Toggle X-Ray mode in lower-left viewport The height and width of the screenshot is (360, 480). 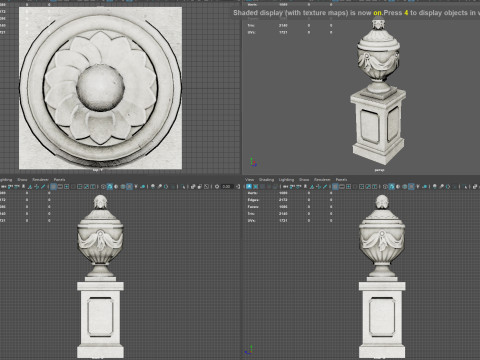(x=193, y=187)
